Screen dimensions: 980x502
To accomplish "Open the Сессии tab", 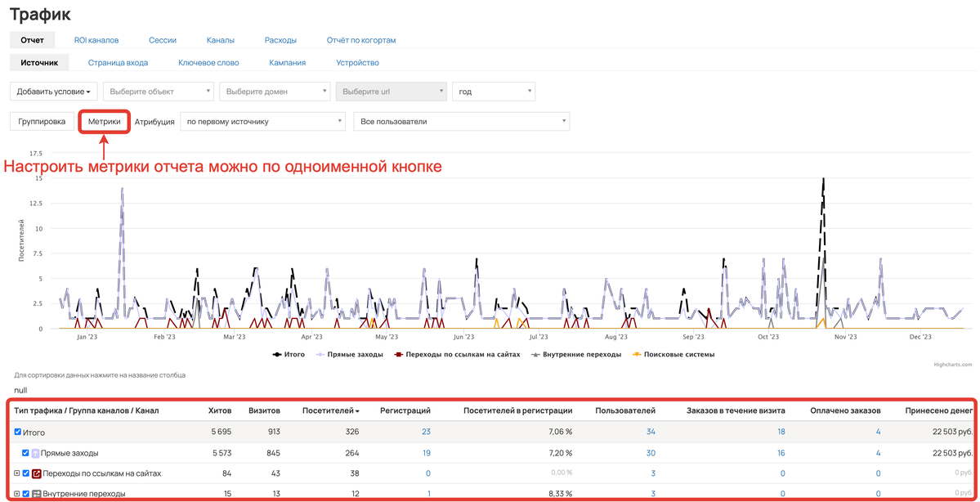I will click(x=163, y=40).
